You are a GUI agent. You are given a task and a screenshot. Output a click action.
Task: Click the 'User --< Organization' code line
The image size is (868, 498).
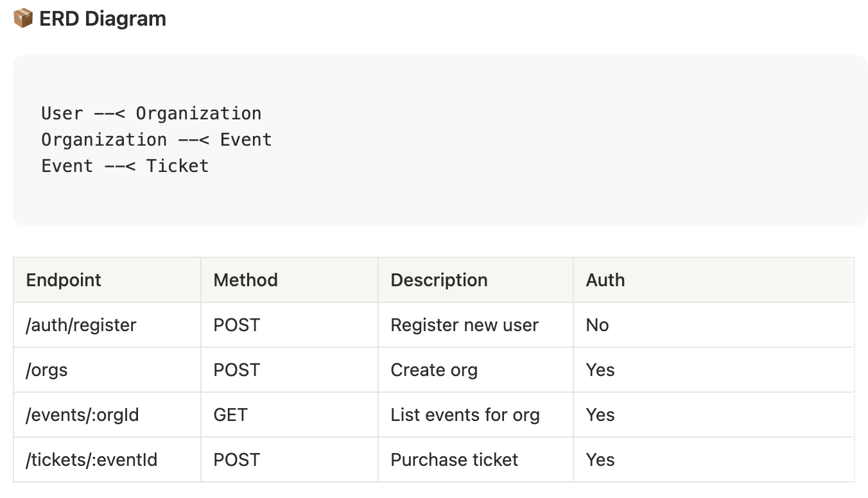pyautogui.click(x=151, y=114)
